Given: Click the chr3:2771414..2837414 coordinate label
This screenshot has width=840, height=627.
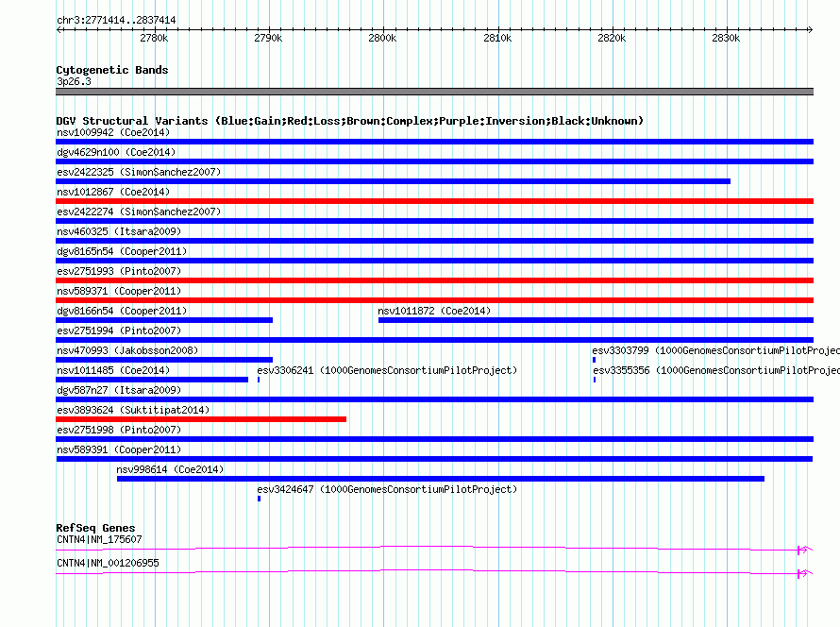Looking at the screenshot, I should coord(116,21).
